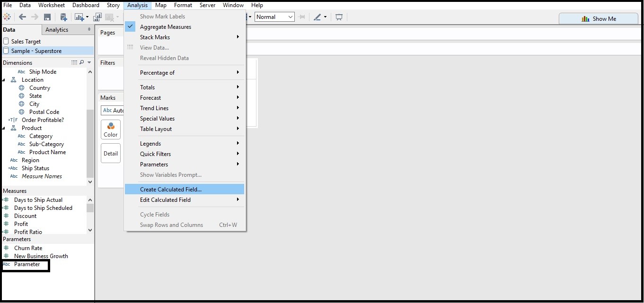Enter presentation mode from the toolbar
The image size is (644, 303).
(339, 17)
